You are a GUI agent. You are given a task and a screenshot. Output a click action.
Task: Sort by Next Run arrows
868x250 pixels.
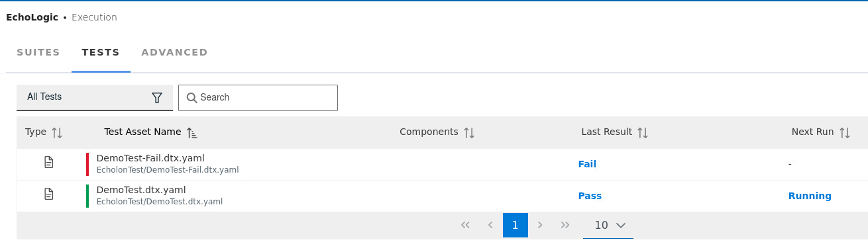pos(845,133)
